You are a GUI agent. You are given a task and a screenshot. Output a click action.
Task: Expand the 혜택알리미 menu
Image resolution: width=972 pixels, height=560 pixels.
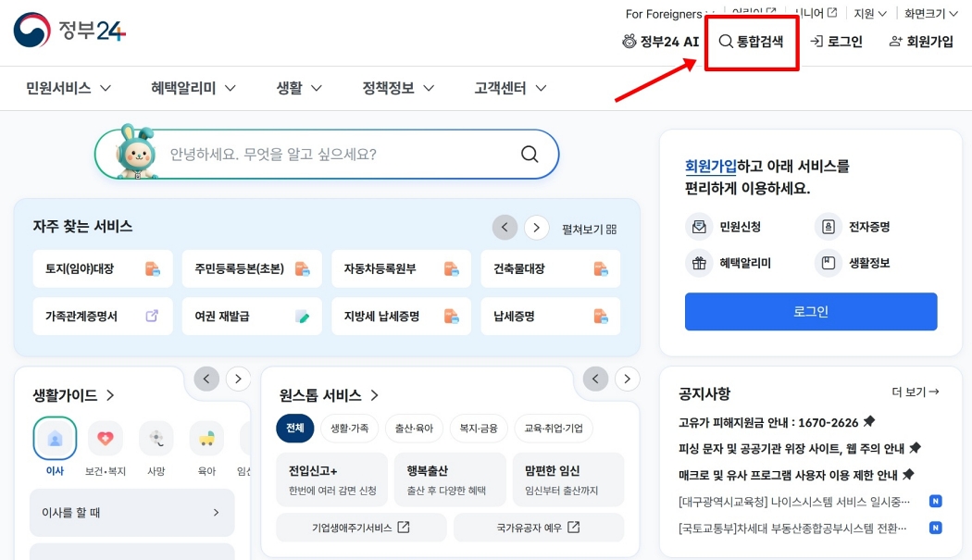(x=193, y=88)
